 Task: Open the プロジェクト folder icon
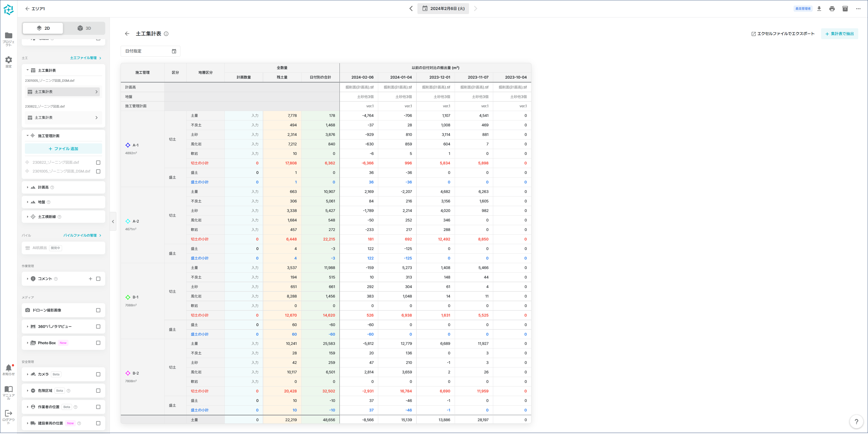pyautogui.click(x=8, y=36)
